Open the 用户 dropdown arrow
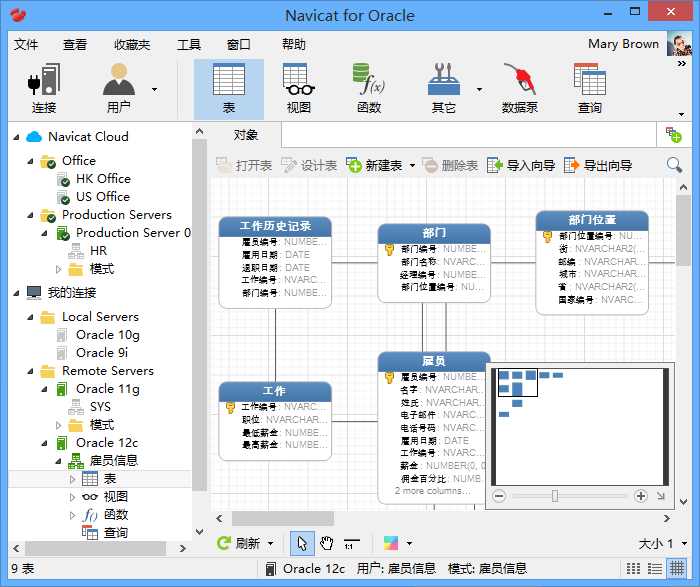 [154, 90]
